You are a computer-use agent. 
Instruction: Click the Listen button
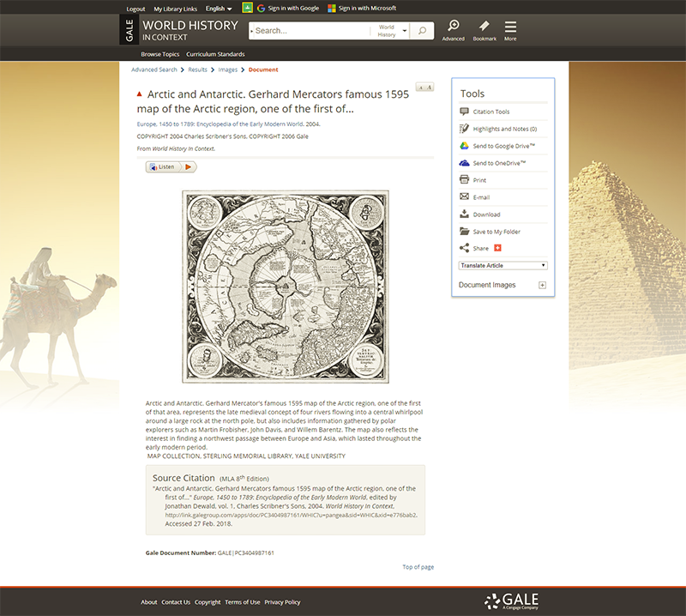point(163,166)
